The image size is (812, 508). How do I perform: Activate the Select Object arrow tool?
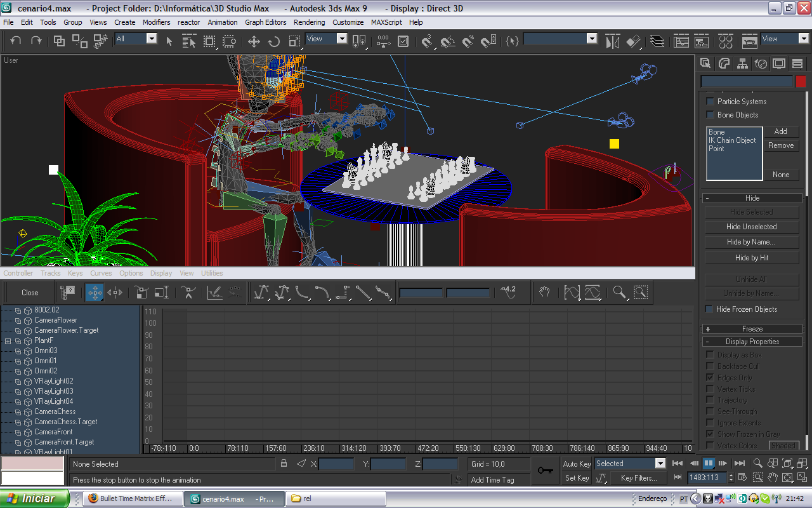pos(169,41)
